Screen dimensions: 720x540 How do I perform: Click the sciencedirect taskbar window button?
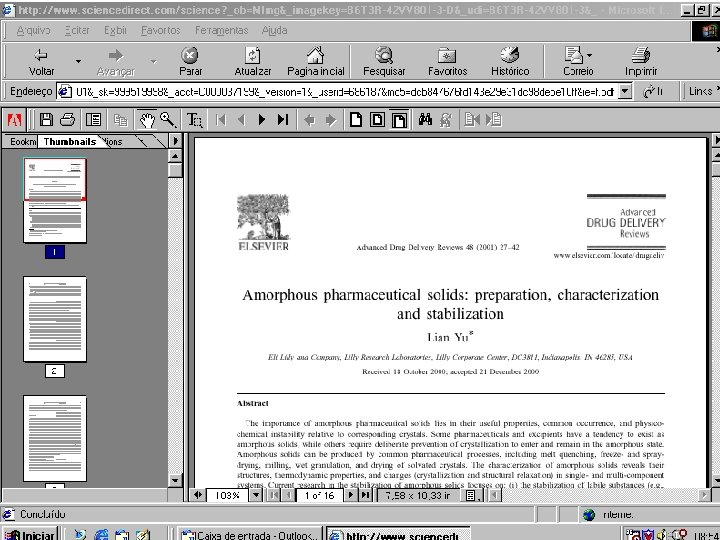[x=398, y=535]
